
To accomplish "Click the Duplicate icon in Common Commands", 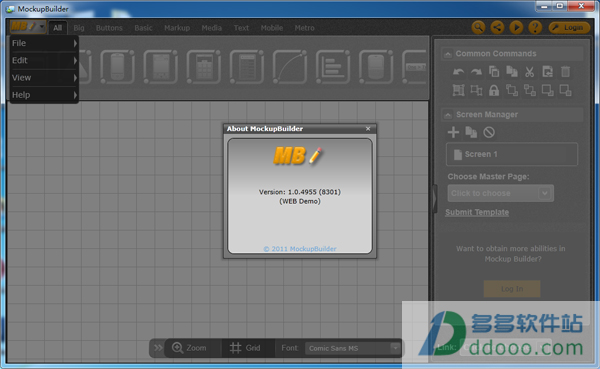I will [512, 72].
